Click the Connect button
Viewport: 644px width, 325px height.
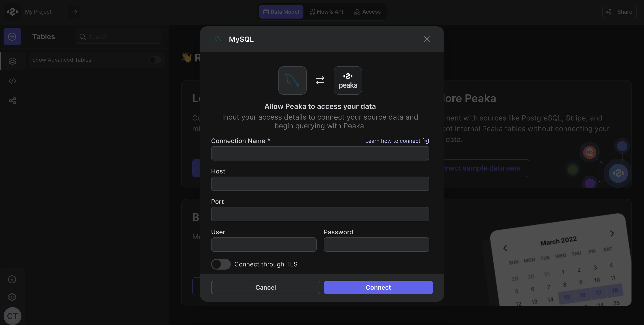(378, 287)
